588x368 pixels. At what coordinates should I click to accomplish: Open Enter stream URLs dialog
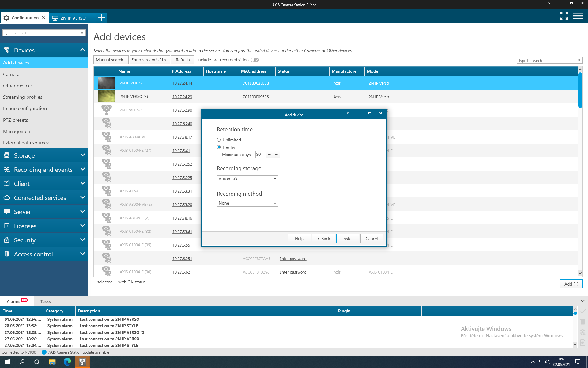pyautogui.click(x=150, y=60)
